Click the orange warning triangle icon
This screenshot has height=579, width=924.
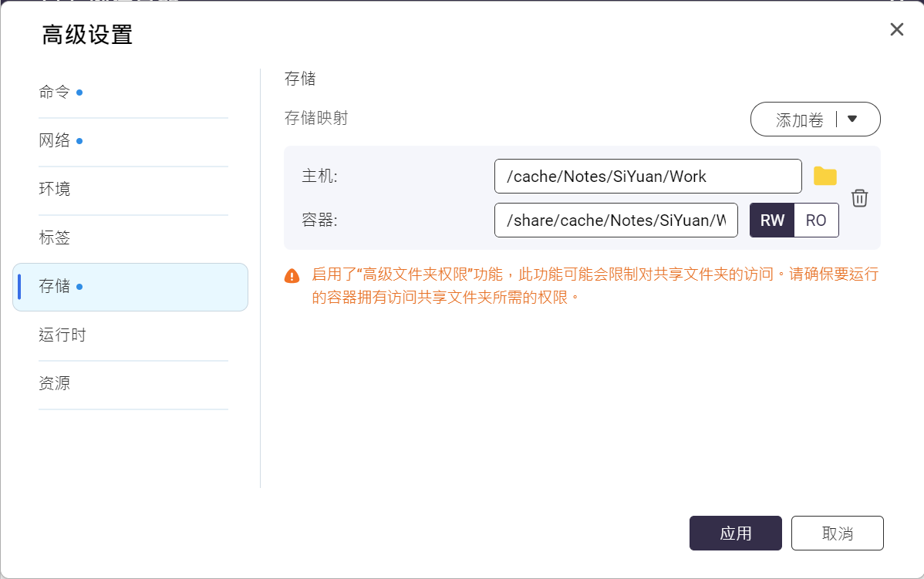click(292, 275)
